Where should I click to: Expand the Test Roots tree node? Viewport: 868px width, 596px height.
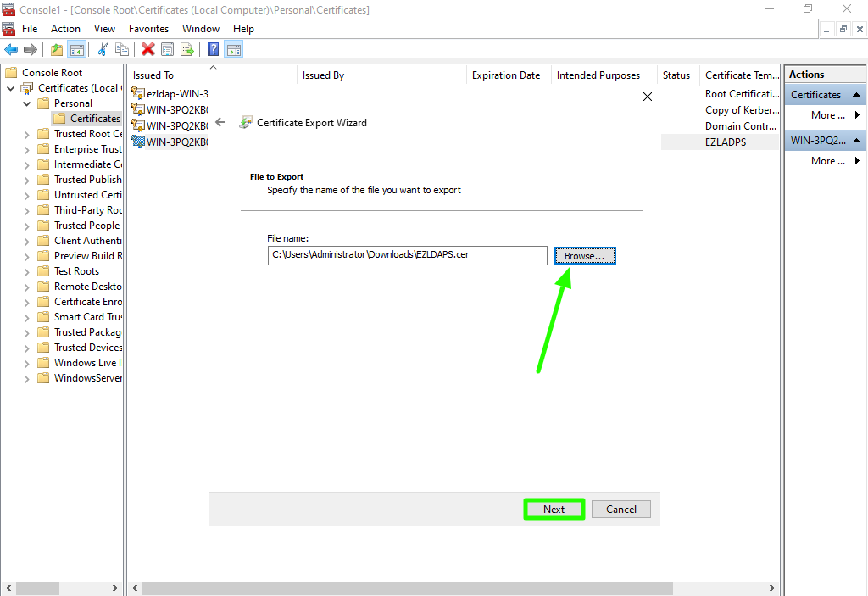tap(26, 271)
